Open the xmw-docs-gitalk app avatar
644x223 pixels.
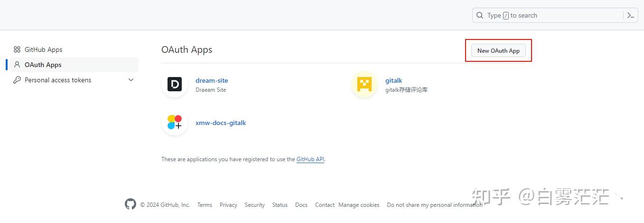pyautogui.click(x=175, y=122)
